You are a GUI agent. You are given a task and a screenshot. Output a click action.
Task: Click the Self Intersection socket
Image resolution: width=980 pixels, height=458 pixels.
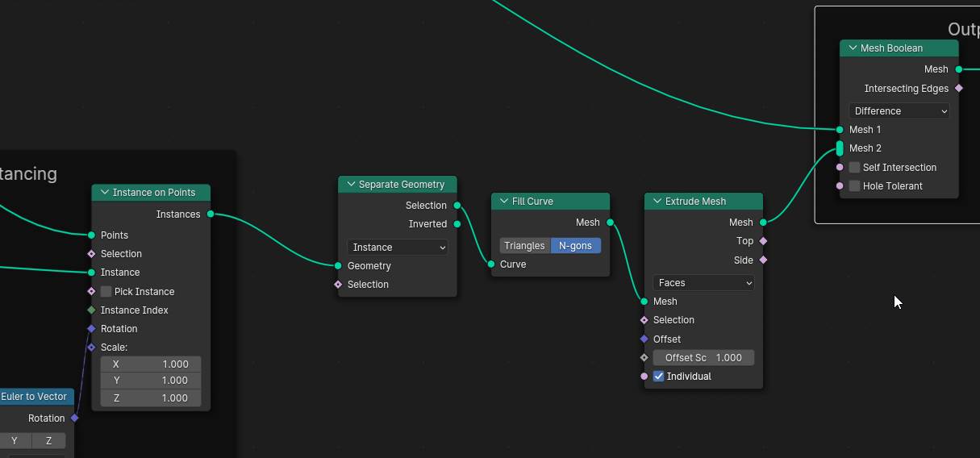pos(840,168)
